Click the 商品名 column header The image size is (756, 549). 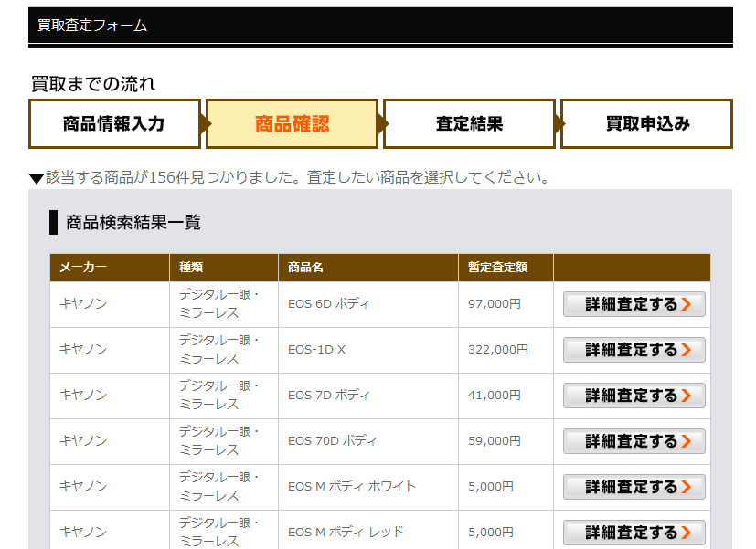(x=368, y=268)
